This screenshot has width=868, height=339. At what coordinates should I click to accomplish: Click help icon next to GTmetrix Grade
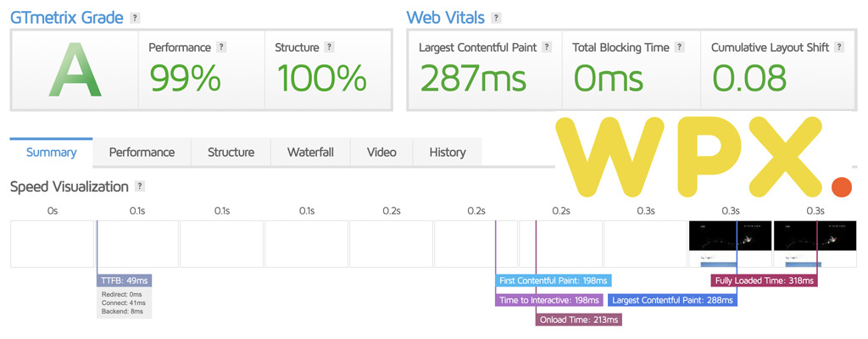coord(135,18)
